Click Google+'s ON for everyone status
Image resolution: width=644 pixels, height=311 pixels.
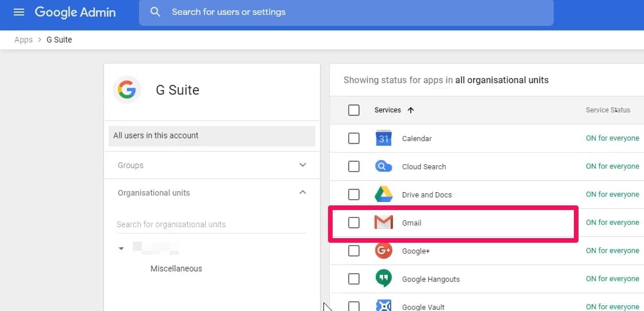point(612,251)
